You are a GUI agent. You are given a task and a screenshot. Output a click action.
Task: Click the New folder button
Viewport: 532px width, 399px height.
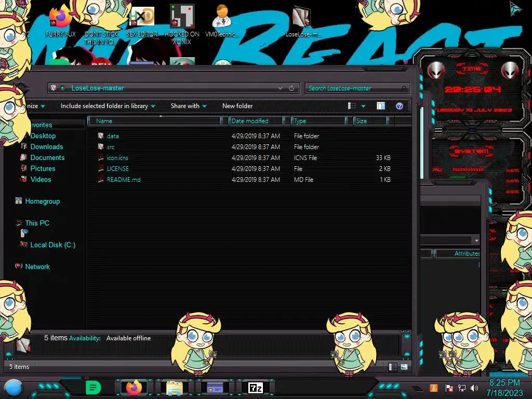click(237, 106)
